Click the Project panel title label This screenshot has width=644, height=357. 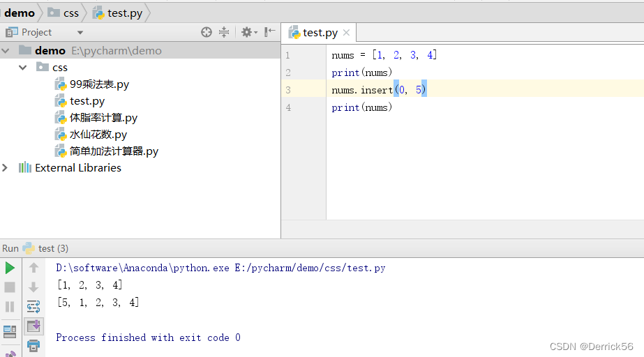pos(36,32)
